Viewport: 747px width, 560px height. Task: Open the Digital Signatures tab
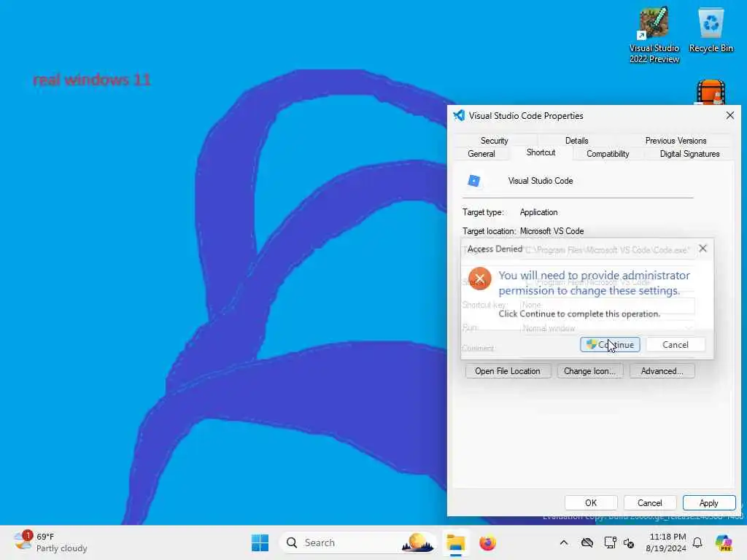pyautogui.click(x=689, y=154)
